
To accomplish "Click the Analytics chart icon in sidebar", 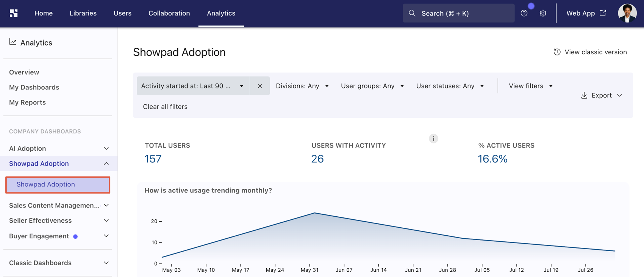I will point(13,42).
